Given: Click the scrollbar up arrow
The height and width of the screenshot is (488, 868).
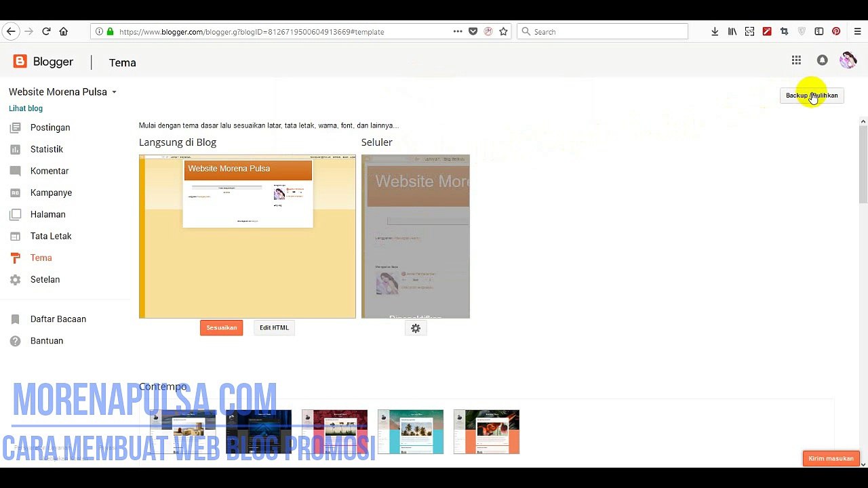Looking at the screenshot, I should [x=863, y=122].
